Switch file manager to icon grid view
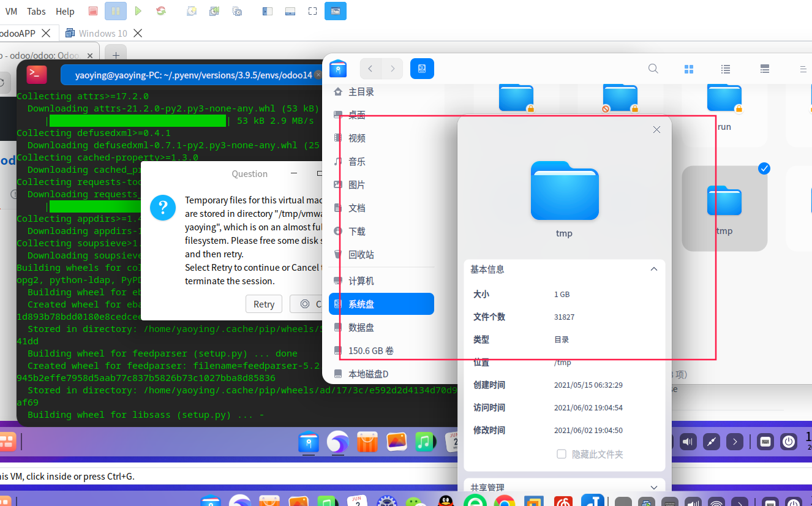 click(x=688, y=69)
